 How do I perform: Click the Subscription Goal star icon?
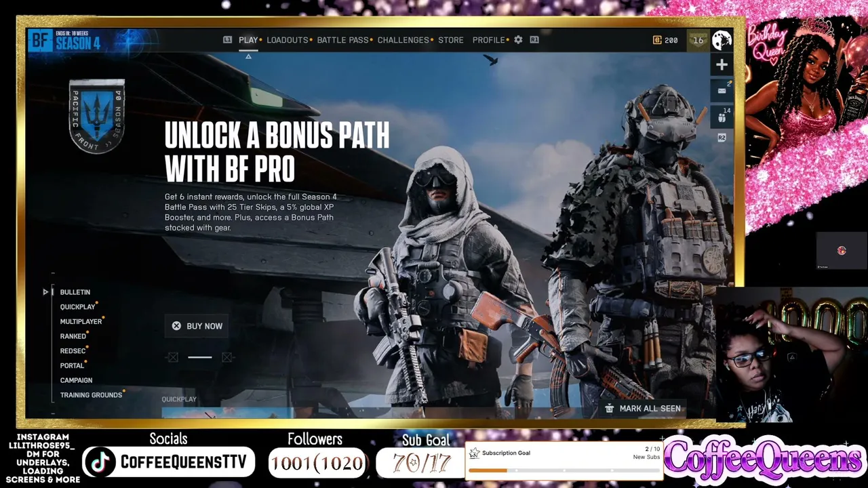point(475,453)
